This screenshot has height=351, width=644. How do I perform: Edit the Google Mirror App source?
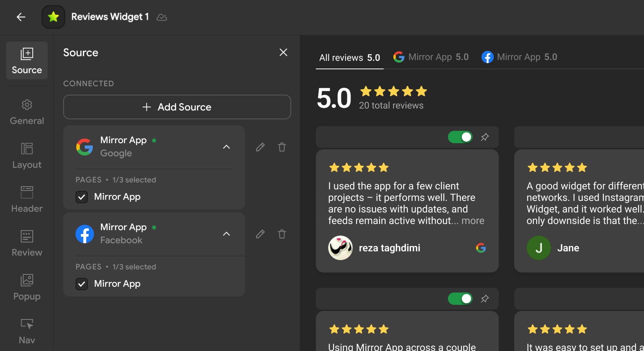click(260, 147)
